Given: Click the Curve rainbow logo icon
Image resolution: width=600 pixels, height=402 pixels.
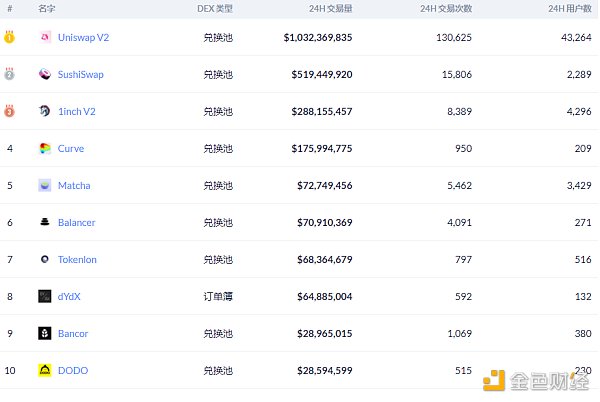Looking at the screenshot, I should pyautogui.click(x=45, y=148).
